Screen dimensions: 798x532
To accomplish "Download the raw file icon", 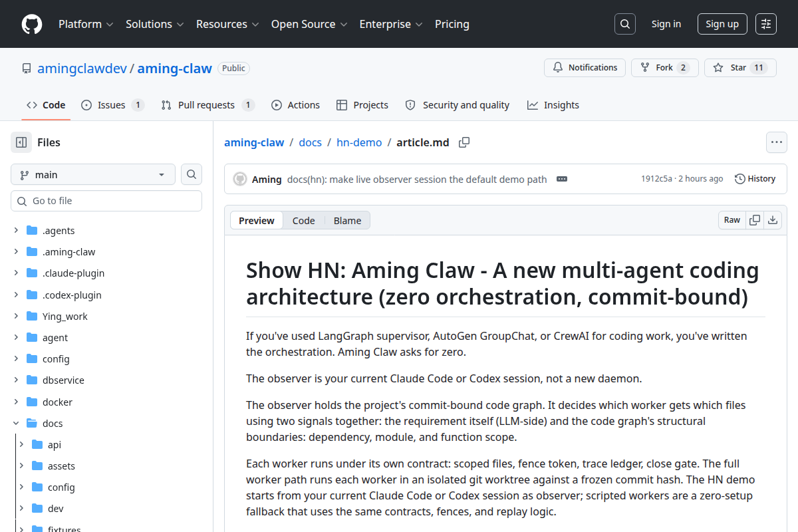I will point(773,220).
